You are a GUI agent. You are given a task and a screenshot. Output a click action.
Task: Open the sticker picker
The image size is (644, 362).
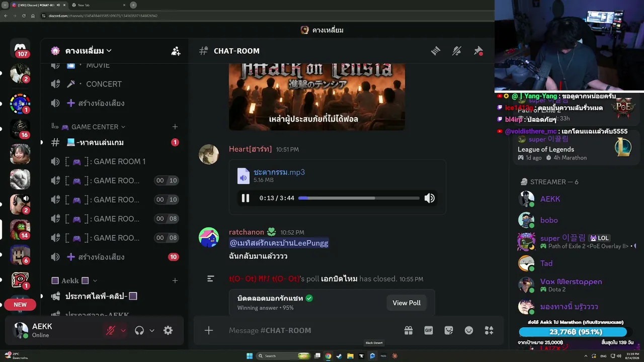[449, 330]
